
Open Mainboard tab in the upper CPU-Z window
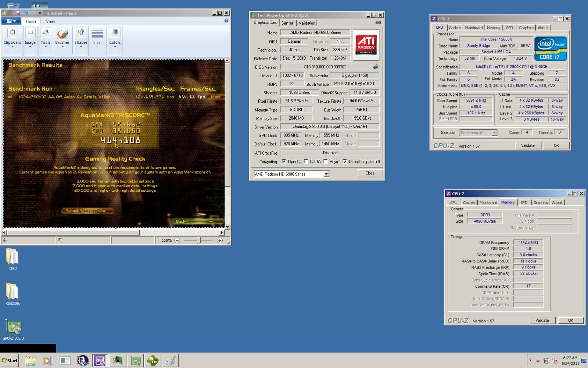[474, 28]
